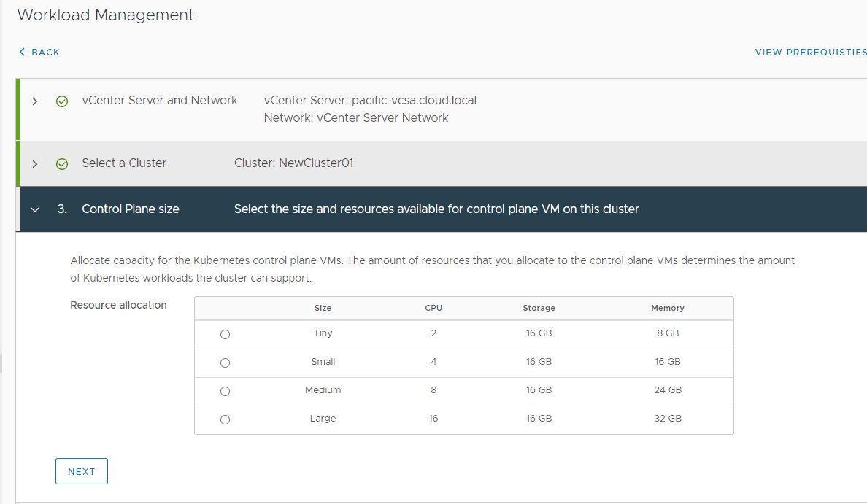Click the Storage column header
This screenshot has width=867, height=504.
coord(539,308)
